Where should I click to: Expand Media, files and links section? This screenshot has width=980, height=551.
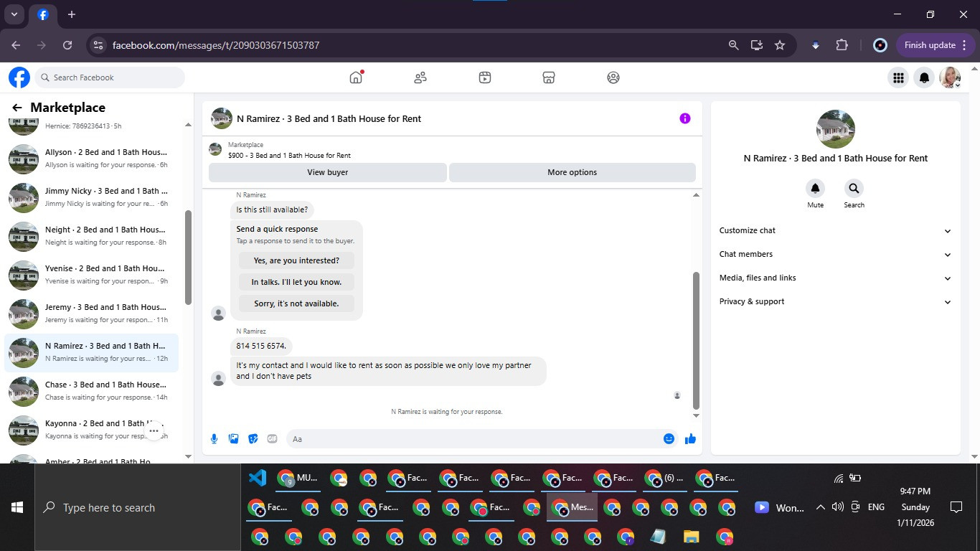(x=836, y=278)
